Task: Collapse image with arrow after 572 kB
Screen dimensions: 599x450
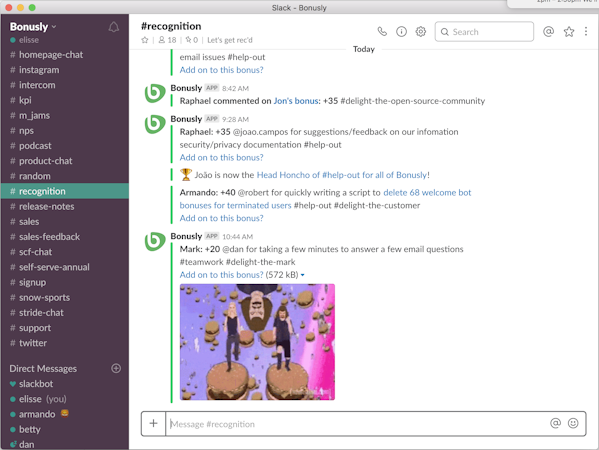Action: (303, 275)
